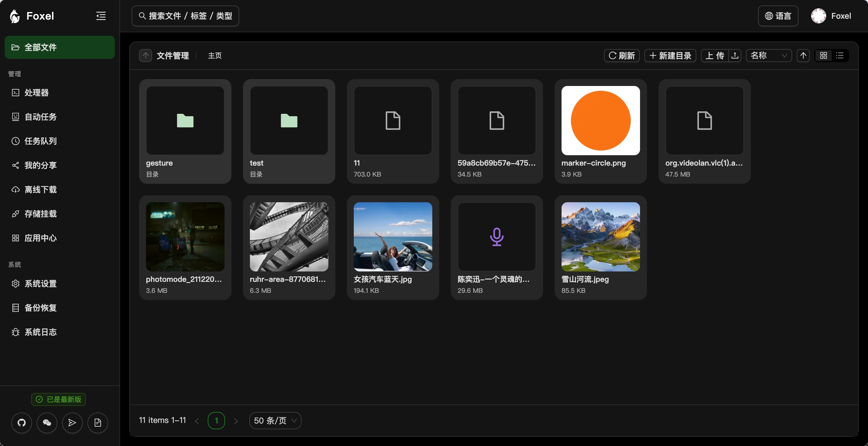Open the Telegram paper-plane icon
The width and height of the screenshot is (868, 446).
[x=72, y=422]
